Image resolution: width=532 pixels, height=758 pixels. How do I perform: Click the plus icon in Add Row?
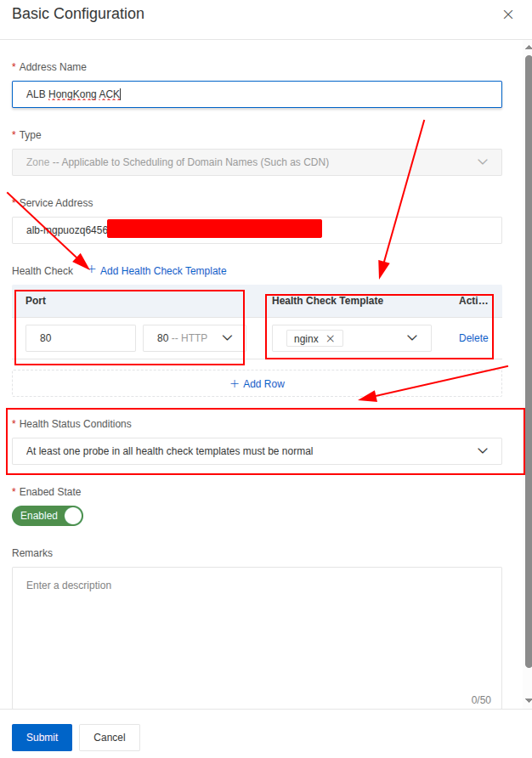(x=235, y=383)
